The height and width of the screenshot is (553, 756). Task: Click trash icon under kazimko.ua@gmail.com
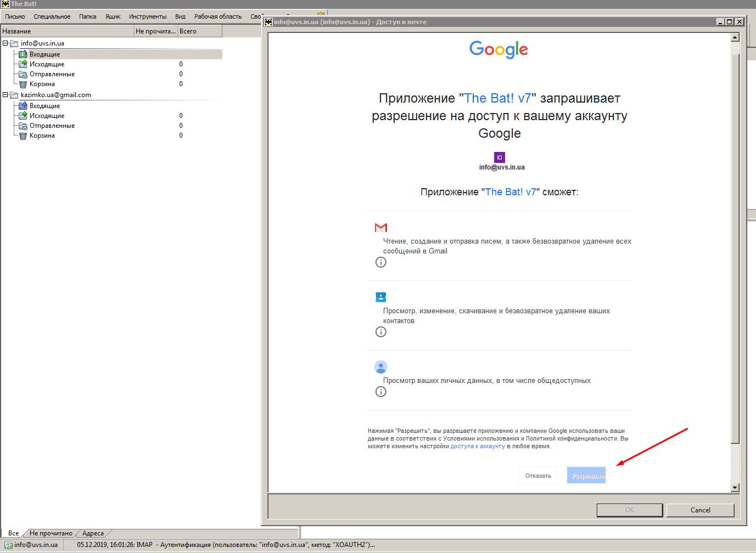click(23, 136)
